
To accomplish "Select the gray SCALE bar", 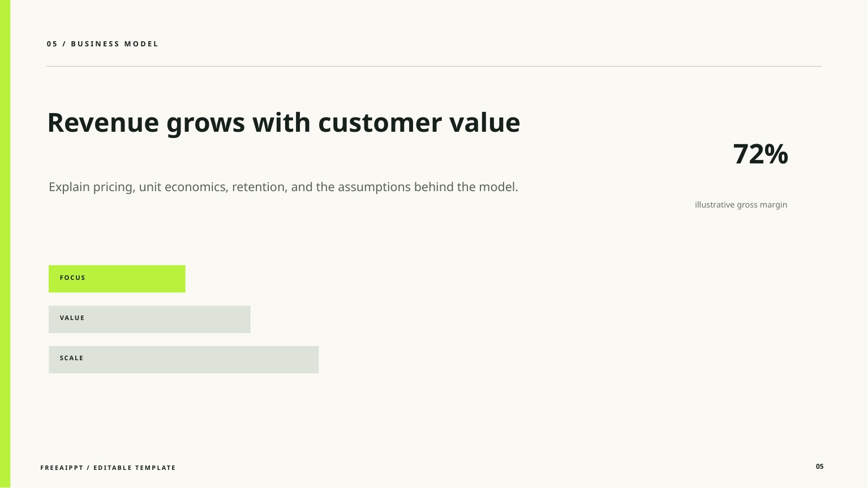I will (x=184, y=360).
